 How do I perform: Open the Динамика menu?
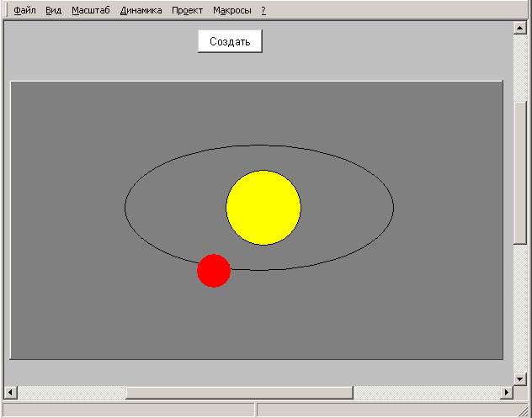point(141,10)
